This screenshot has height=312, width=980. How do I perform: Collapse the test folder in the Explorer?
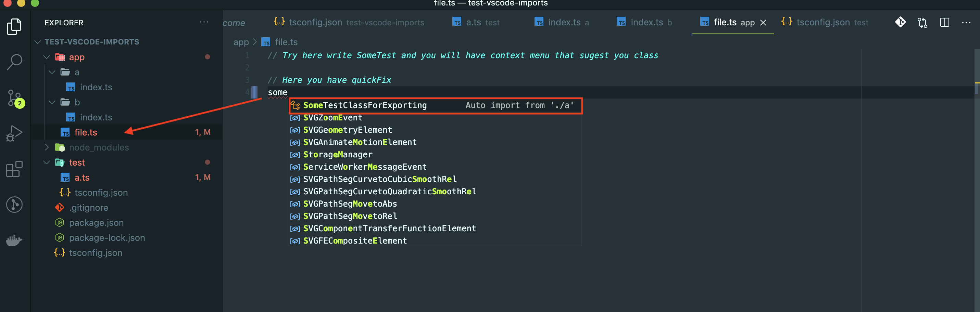click(47, 162)
